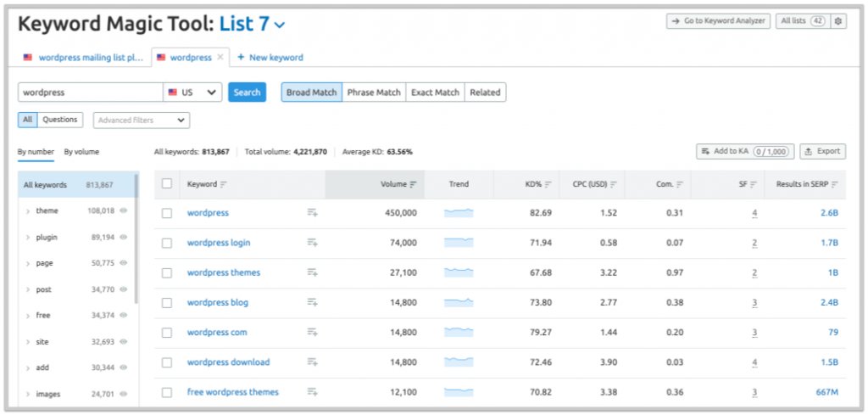Add wordpress themes row to list icon
The height and width of the screenshot is (415, 868).
(312, 272)
